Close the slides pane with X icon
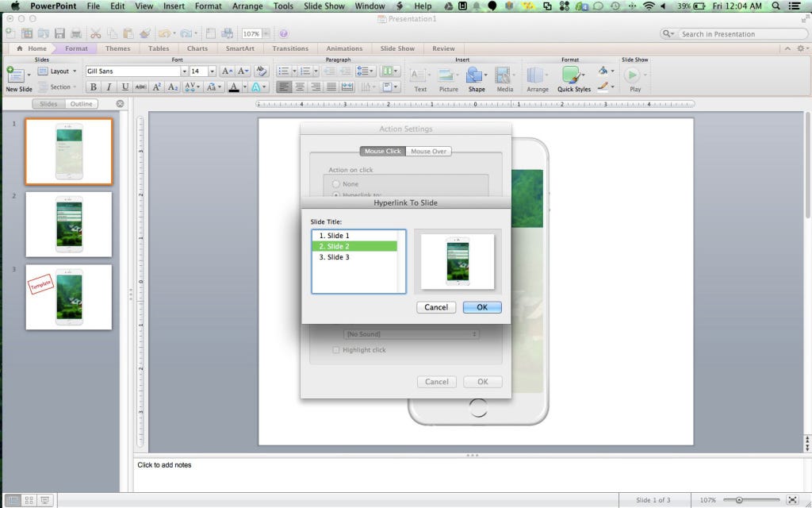Screen dimensions: 812x508 point(121,104)
